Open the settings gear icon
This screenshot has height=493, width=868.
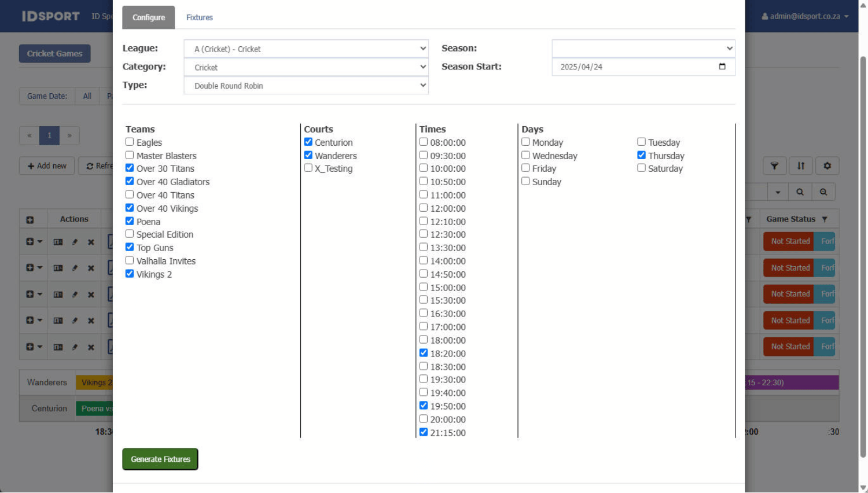[x=827, y=166]
